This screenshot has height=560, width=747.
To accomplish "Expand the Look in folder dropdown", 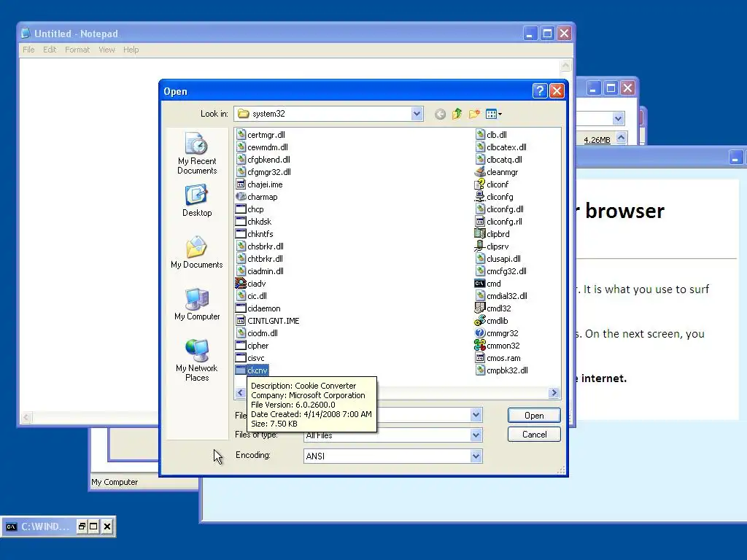I will click(417, 114).
